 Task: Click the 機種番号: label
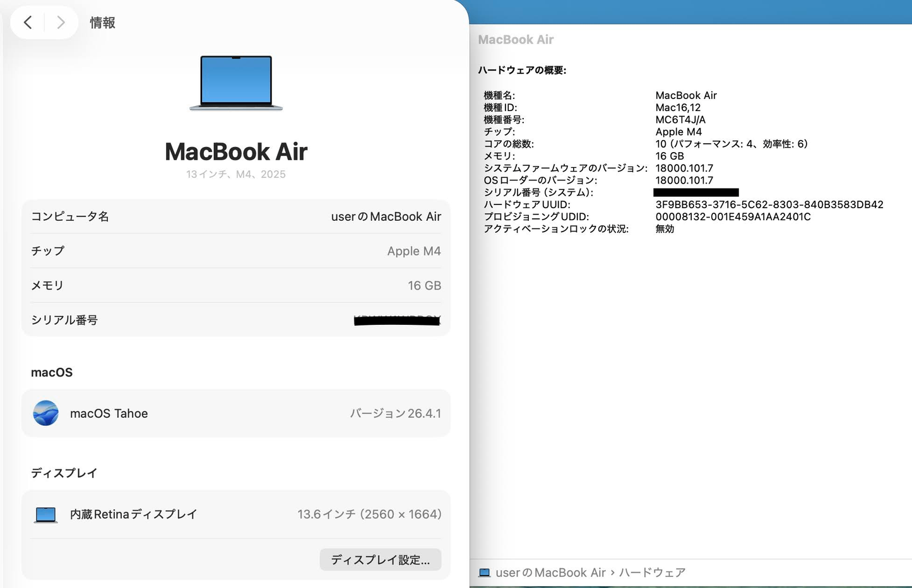click(504, 120)
